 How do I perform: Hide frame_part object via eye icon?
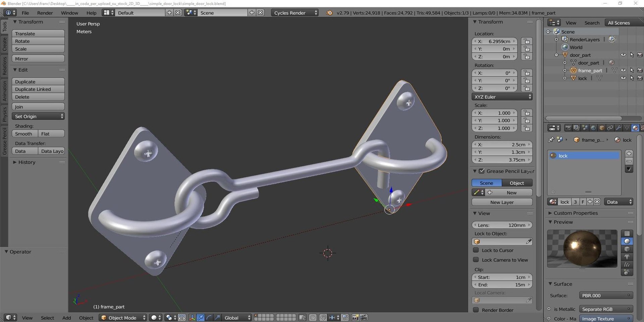click(623, 70)
